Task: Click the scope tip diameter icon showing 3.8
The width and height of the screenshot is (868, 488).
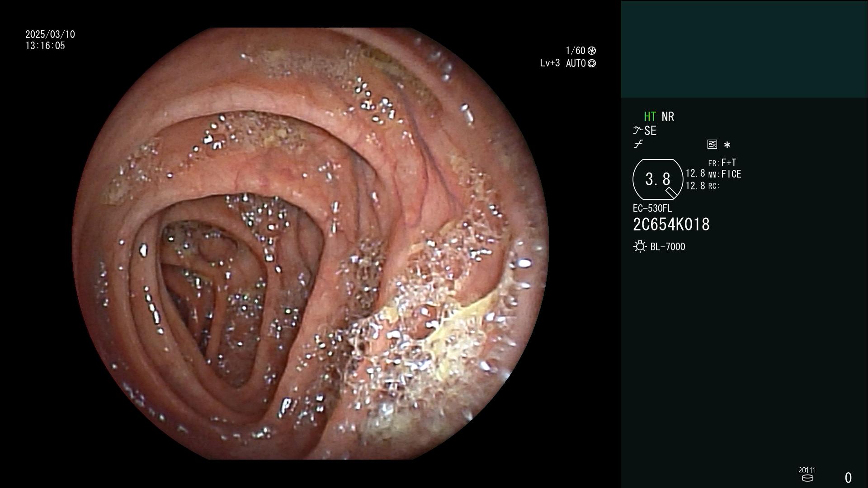Action: pos(658,179)
